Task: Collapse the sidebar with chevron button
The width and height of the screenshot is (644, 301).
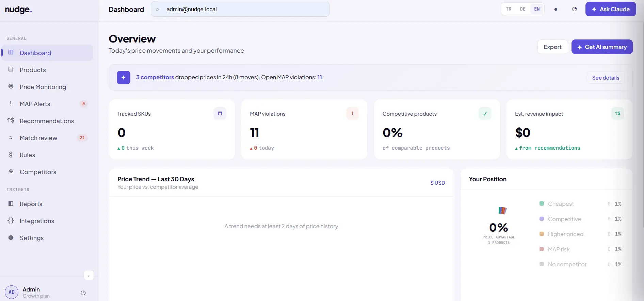Action: click(89, 275)
